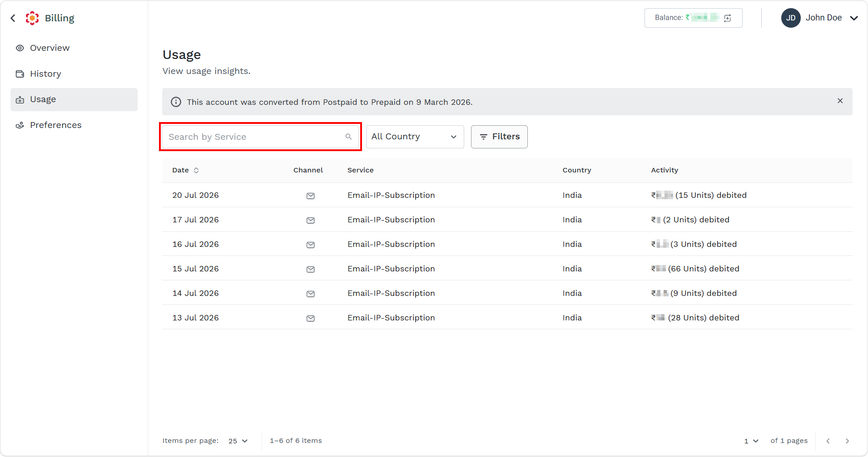Dismiss the Postpaid to Prepaid notice
Screen dimensions: 868x457
tap(840, 101)
